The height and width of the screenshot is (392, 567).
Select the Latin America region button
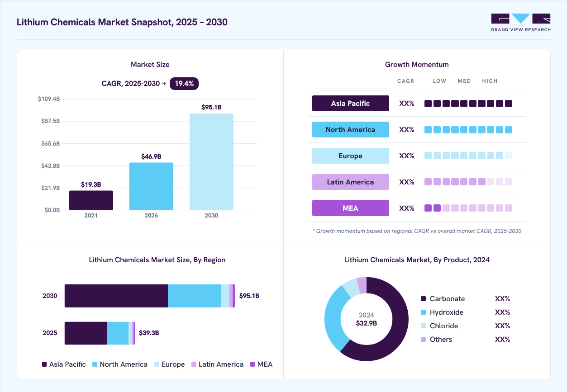351,182
